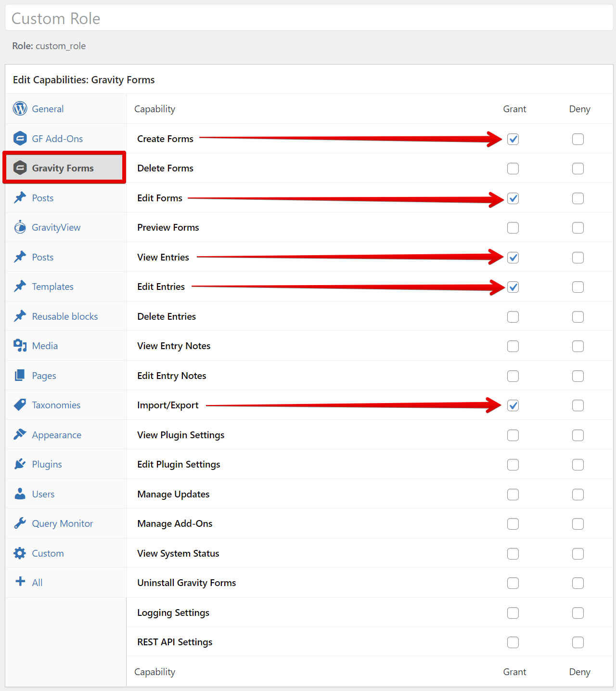Grant the Manage Updates capability

click(x=513, y=495)
